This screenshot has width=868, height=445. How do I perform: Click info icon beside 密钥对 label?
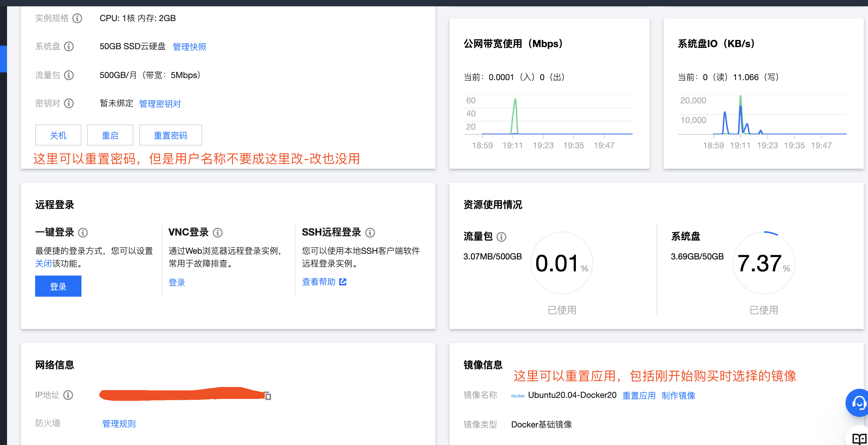(x=69, y=103)
